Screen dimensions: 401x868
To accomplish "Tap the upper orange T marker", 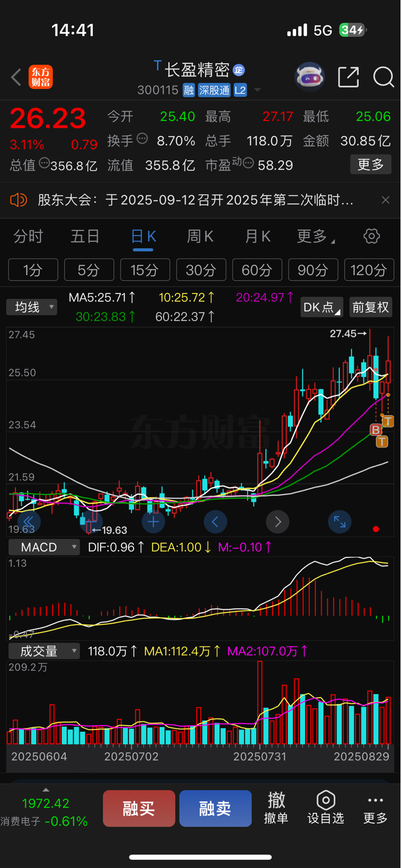I will pyautogui.click(x=388, y=421).
